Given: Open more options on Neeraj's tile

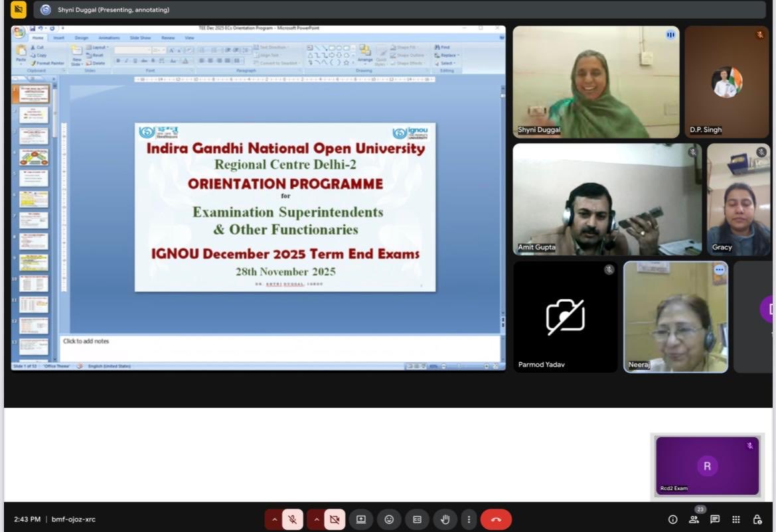Looking at the screenshot, I should click(x=719, y=269).
